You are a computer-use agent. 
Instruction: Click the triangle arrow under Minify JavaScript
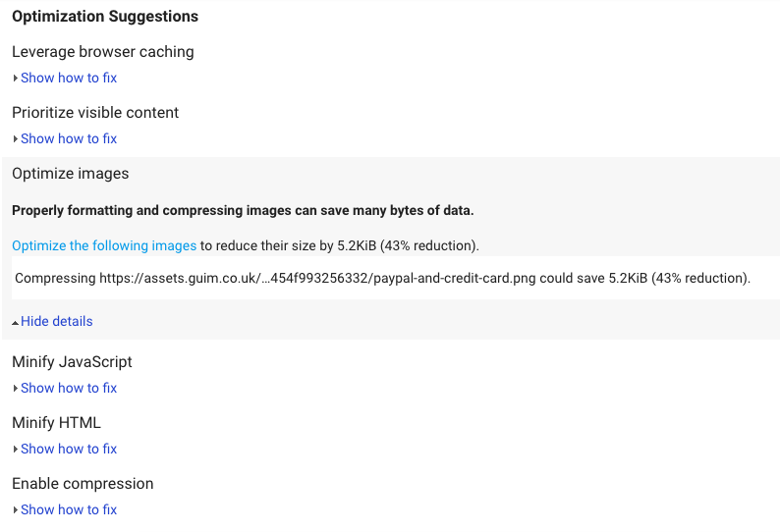[x=16, y=388]
